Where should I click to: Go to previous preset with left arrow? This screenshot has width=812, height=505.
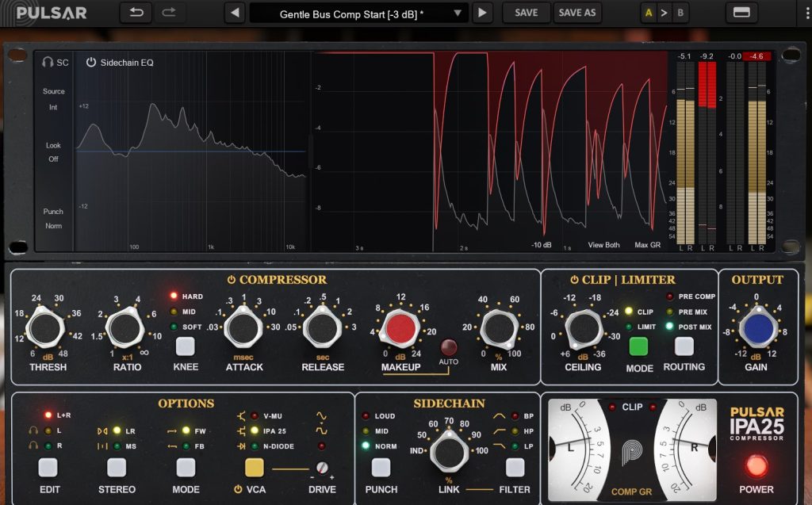tap(234, 13)
